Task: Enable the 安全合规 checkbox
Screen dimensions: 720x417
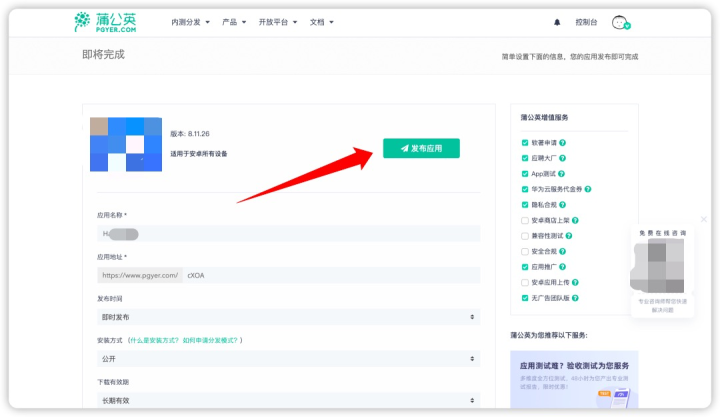Action: pyautogui.click(x=525, y=251)
